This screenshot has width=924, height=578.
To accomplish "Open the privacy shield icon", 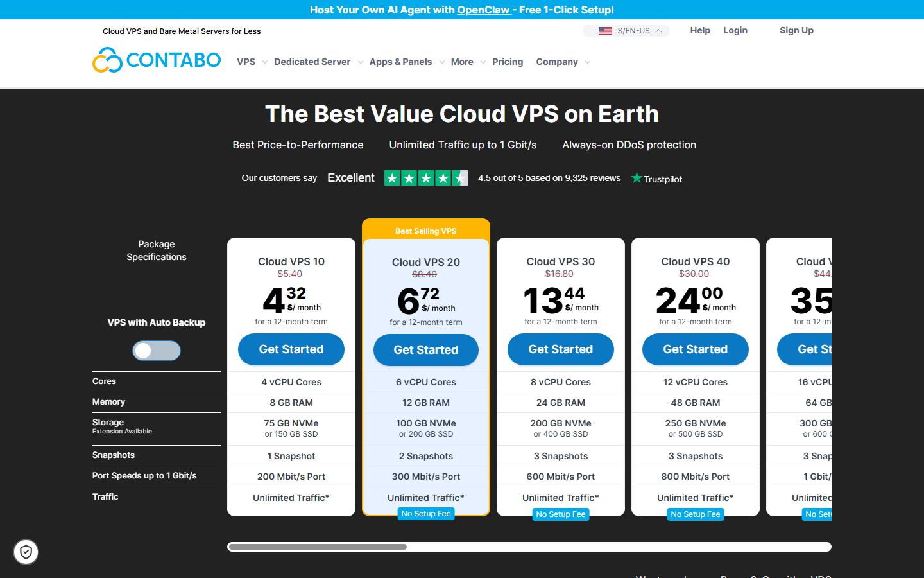I will [26, 552].
